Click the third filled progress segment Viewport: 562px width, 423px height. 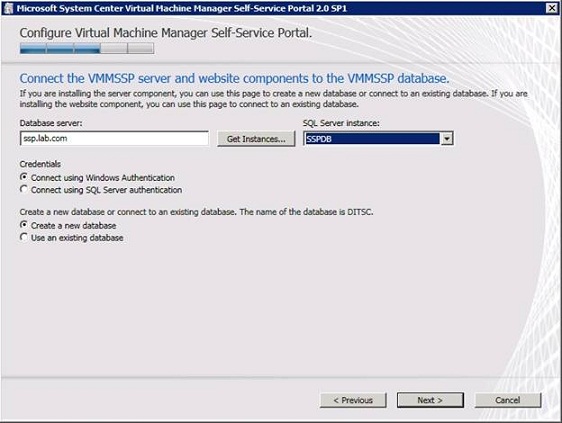pyautogui.click(x=87, y=48)
